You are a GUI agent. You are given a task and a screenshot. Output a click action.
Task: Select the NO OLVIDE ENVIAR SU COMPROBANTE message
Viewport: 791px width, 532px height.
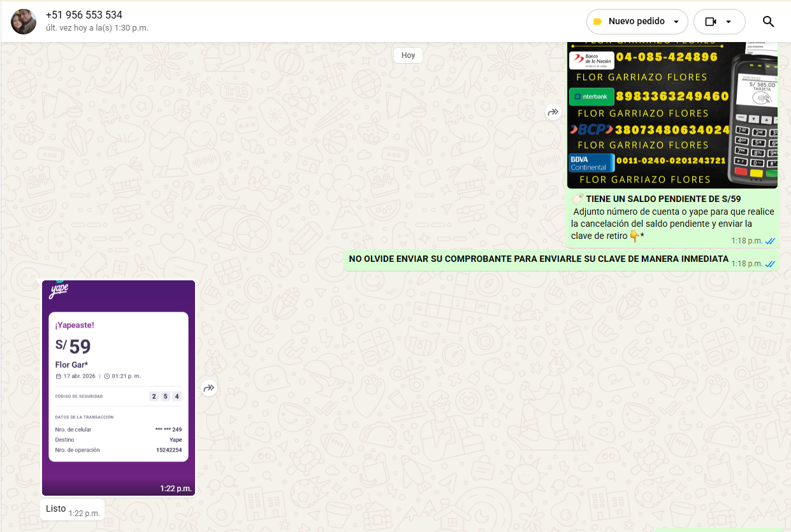point(538,259)
